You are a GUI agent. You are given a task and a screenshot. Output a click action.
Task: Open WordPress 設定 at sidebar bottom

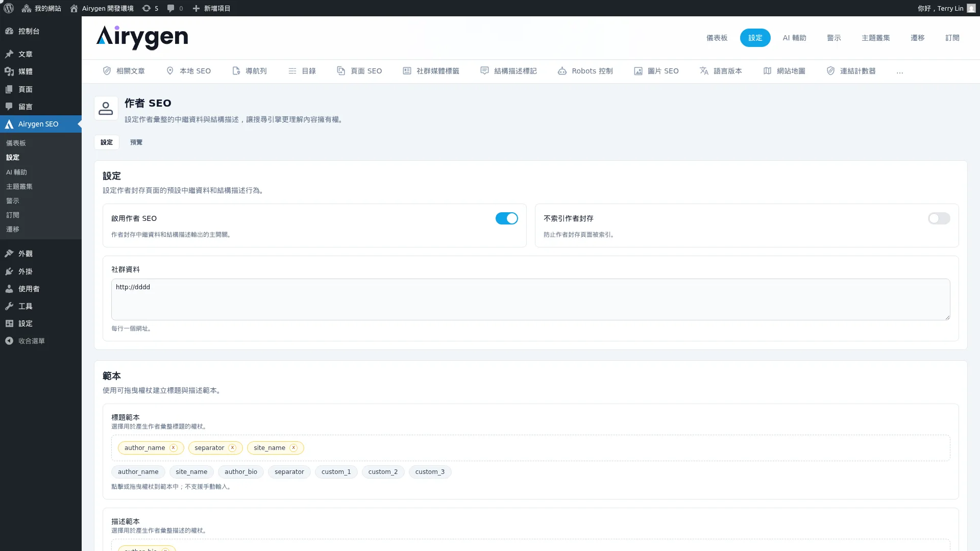coord(41,323)
